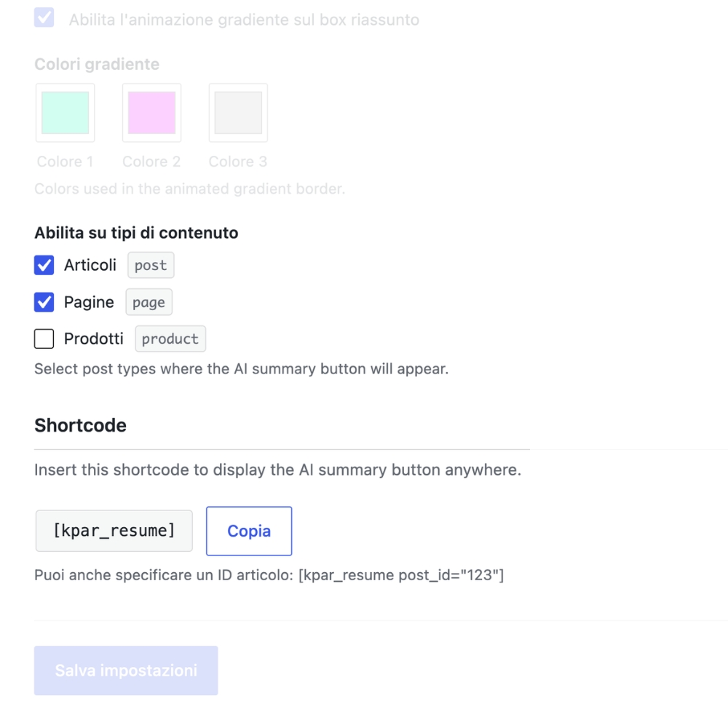728x728 pixels.
Task: Click the page slug tag
Action: pyautogui.click(x=149, y=302)
